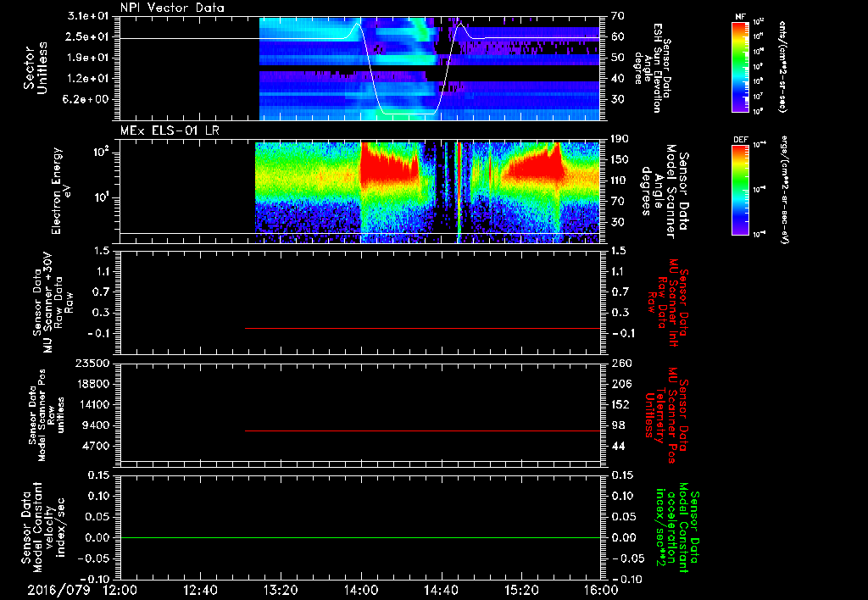Click the 12:00 time axis label
The width and height of the screenshot is (868, 600).
[x=120, y=590]
